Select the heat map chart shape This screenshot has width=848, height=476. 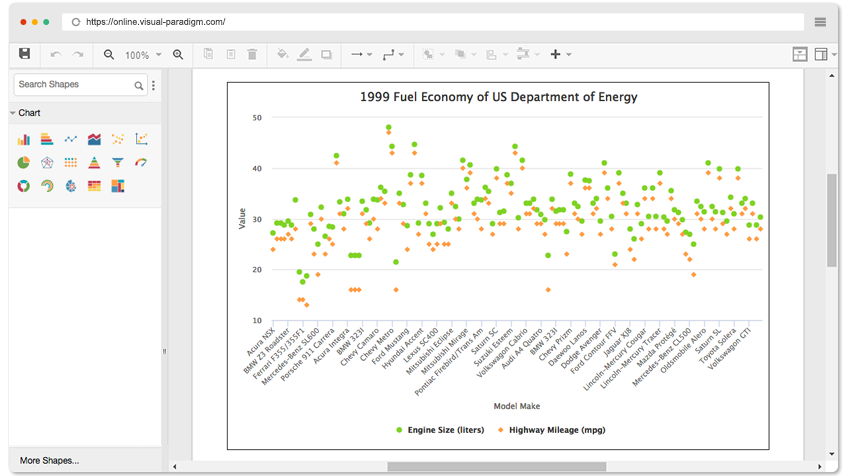pos(94,186)
